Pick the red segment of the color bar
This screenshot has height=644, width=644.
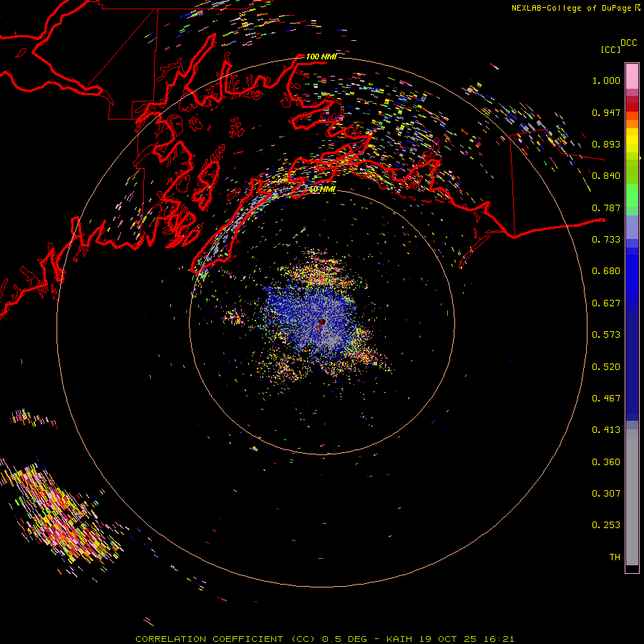[632, 107]
